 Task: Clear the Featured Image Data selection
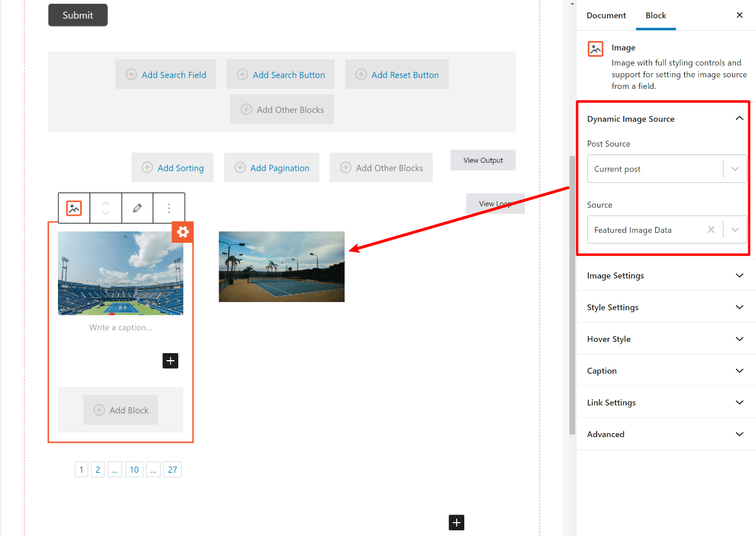[x=711, y=230]
